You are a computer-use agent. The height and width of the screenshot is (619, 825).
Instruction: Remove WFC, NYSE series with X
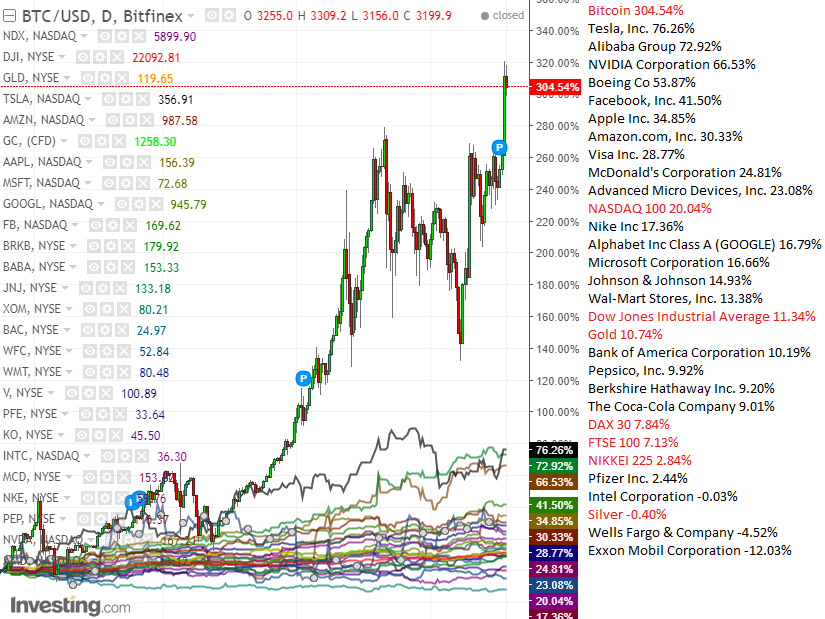coord(124,351)
